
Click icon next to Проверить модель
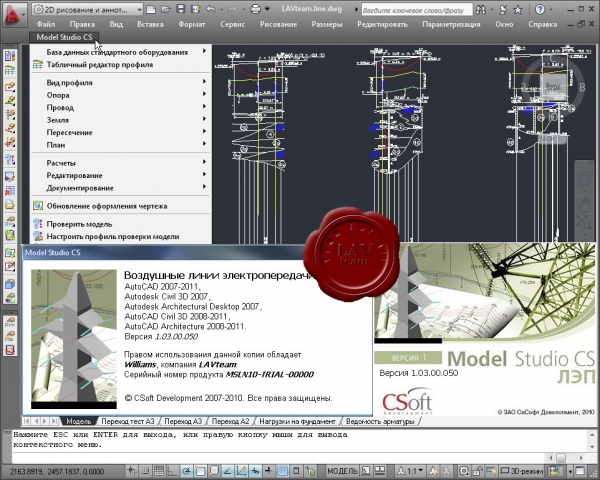tap(38, 224)
